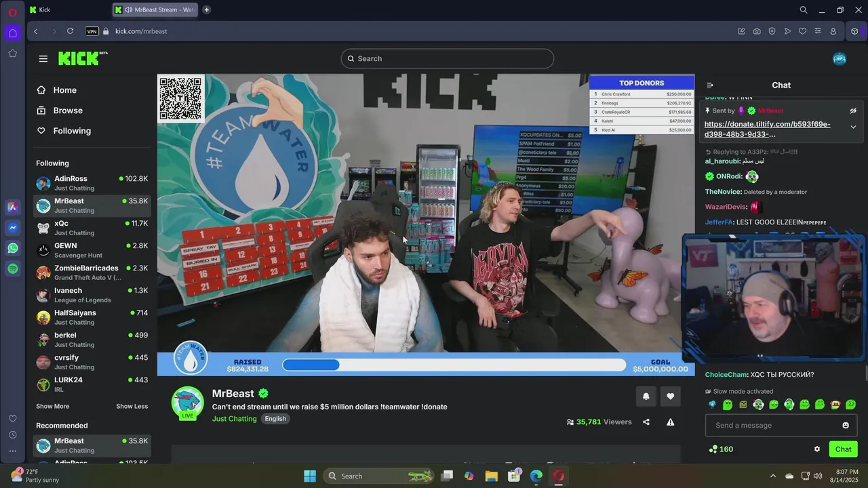This screenshot has height=488, width=868.
Task: Open the Windows Start menu
Action: point(310,476)
